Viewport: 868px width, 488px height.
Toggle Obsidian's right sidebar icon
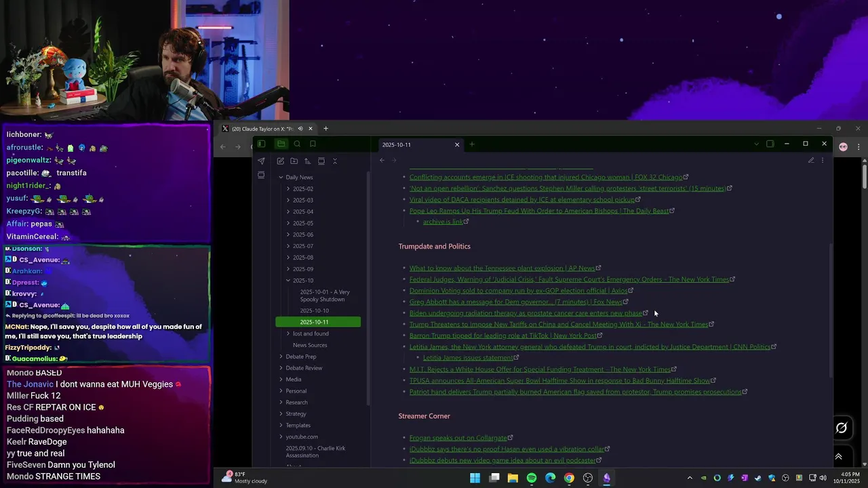coord(770,144)
